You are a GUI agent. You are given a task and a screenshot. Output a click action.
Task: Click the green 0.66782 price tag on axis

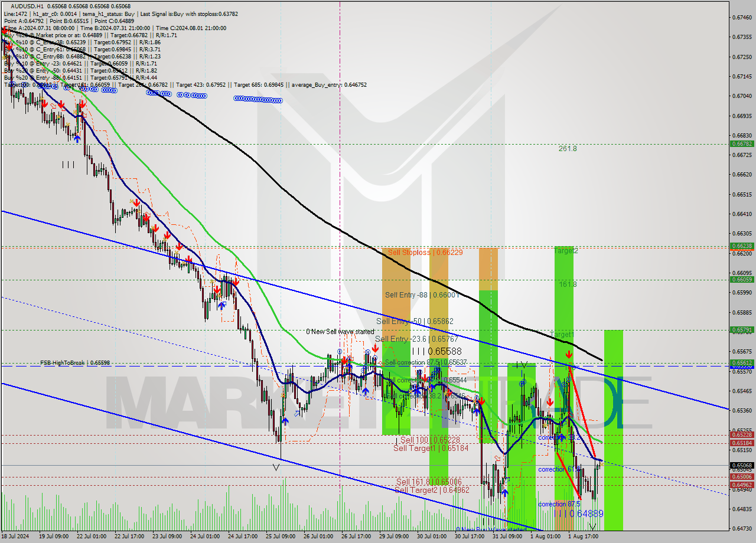pyautogui.click(x=742, y=143)
